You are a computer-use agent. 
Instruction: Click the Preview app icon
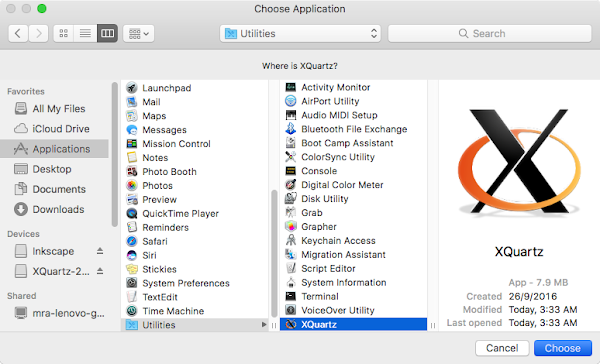pos(132,199)
